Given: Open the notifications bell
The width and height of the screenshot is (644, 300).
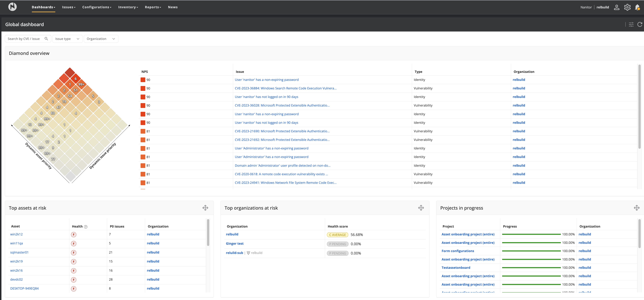Looking at the screenshot, I should 637,7.
